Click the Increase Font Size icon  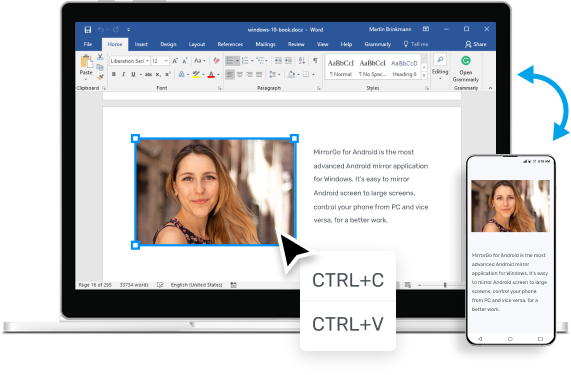tap(175, 61)
